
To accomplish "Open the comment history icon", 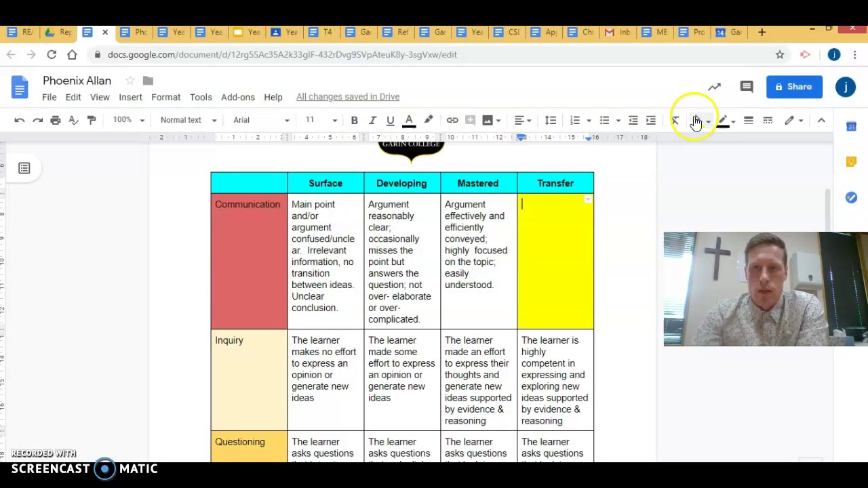I will 747,87.
